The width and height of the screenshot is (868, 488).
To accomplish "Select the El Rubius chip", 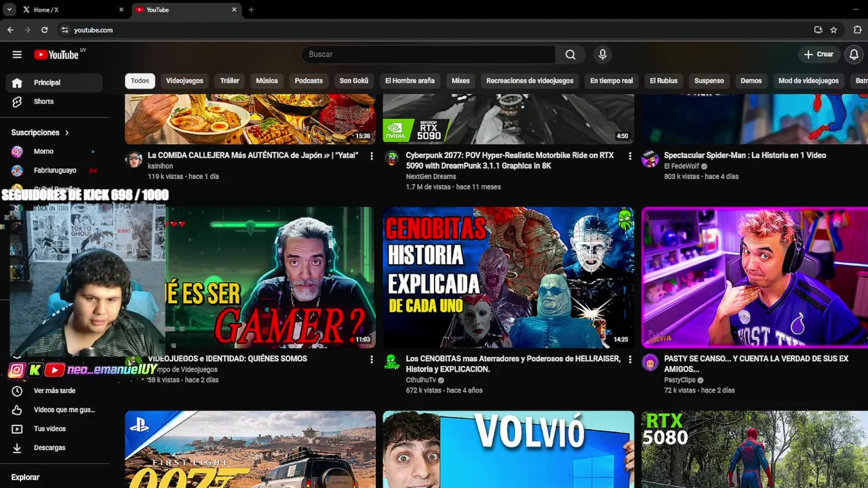I will [x=663, y=81].
